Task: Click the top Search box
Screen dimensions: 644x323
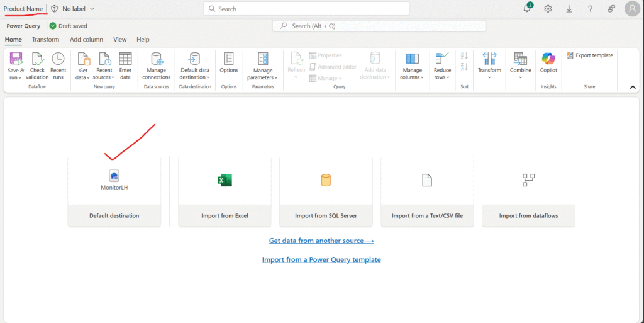Action: click(x=306, y=9)
